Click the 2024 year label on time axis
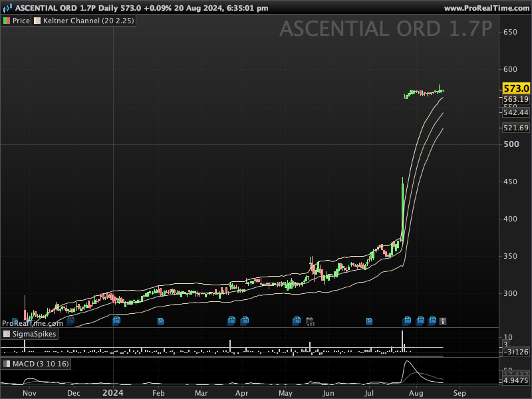The width and height of the screenshot is (532, 399). pyautogui.click(x=113, y=393)
